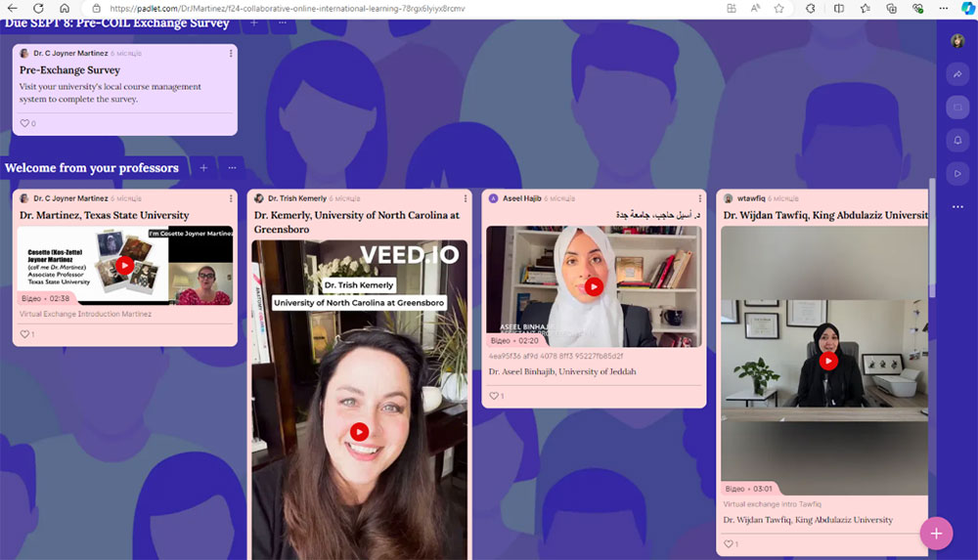978x560 pixels.
Task: Open the app available grid icon in address bar
Action: (x=731, y=8)
